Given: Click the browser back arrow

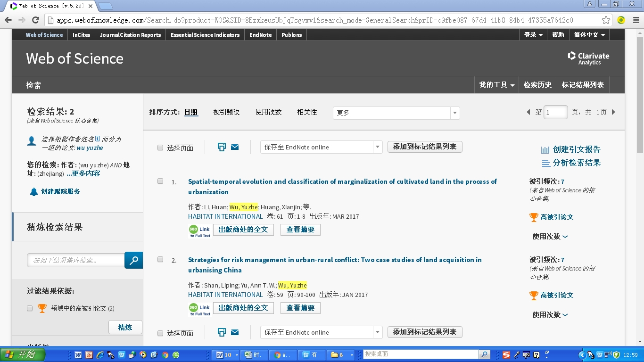Looking at the screenshot, I should 8,20.
